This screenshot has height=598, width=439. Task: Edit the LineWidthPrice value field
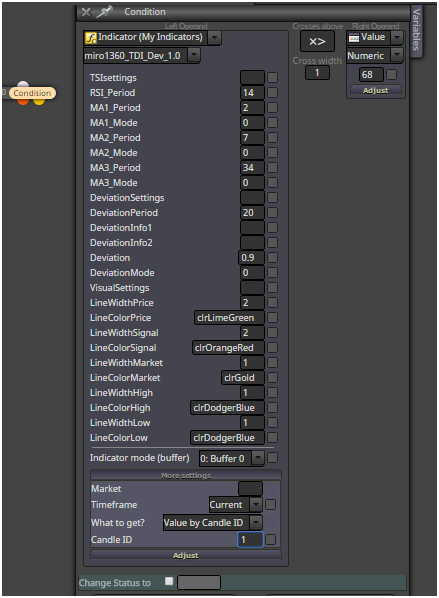coord(252,302)
